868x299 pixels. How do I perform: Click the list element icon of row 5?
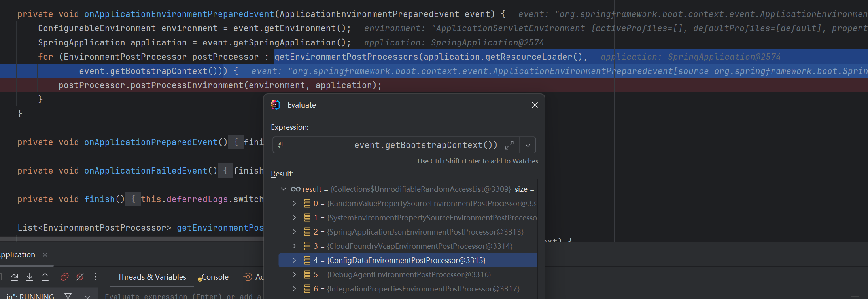tap(307, 274)
